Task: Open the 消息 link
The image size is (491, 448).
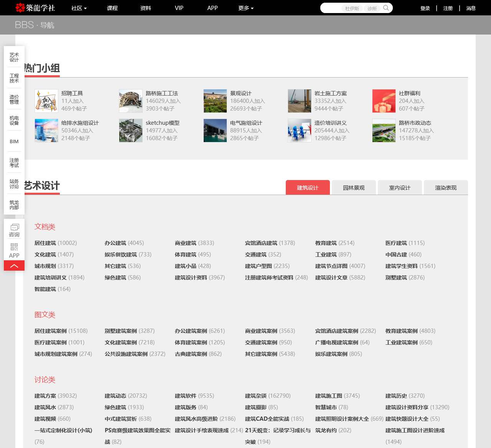Action: (x=471, y=8)
